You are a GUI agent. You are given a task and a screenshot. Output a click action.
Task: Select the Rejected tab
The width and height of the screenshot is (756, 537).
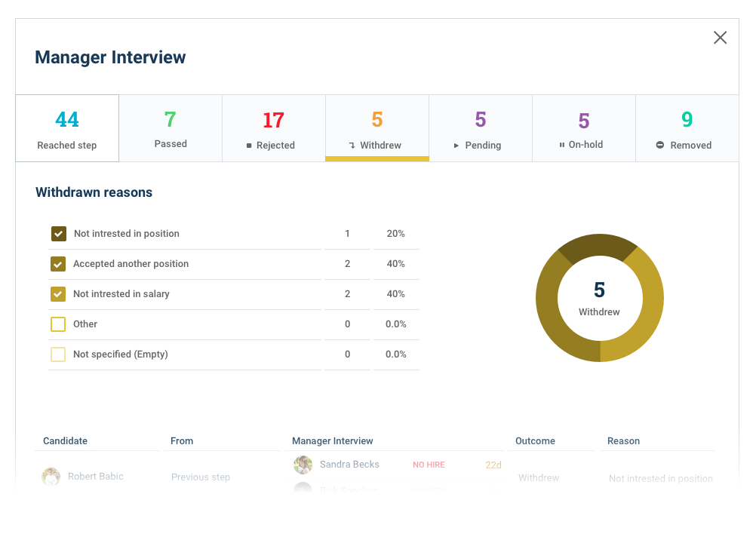(x=273, y=128)
